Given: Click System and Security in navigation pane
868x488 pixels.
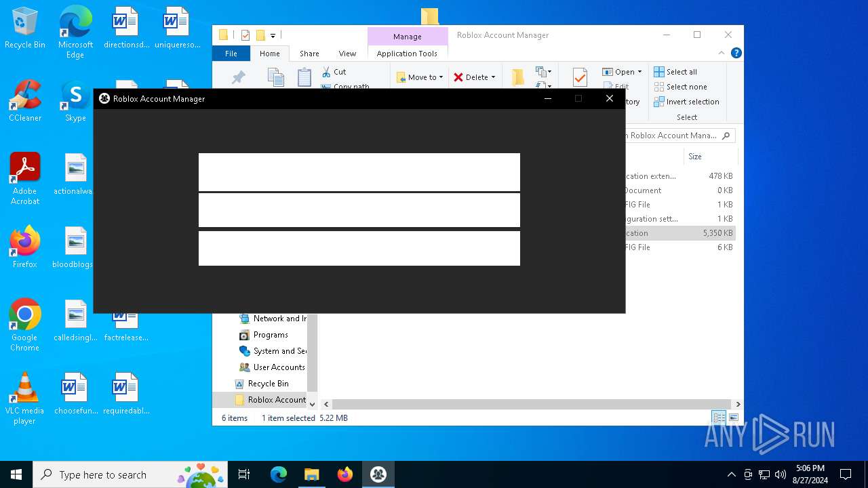Looking at the screenshot, I should [x=273, y=351].
